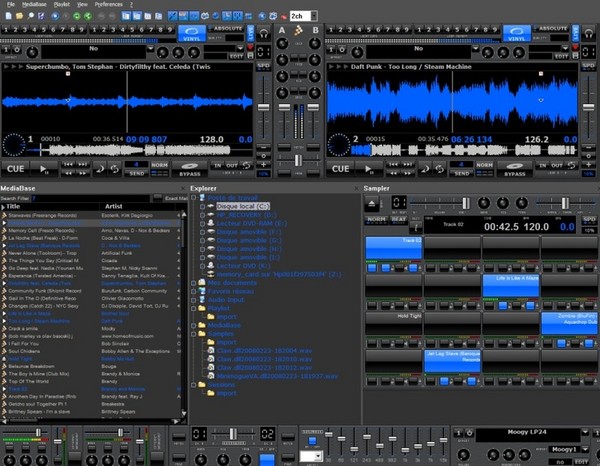The image size is (600, 466).
Task: Click the gear settings toolbar icon
Action: (273, 16)
